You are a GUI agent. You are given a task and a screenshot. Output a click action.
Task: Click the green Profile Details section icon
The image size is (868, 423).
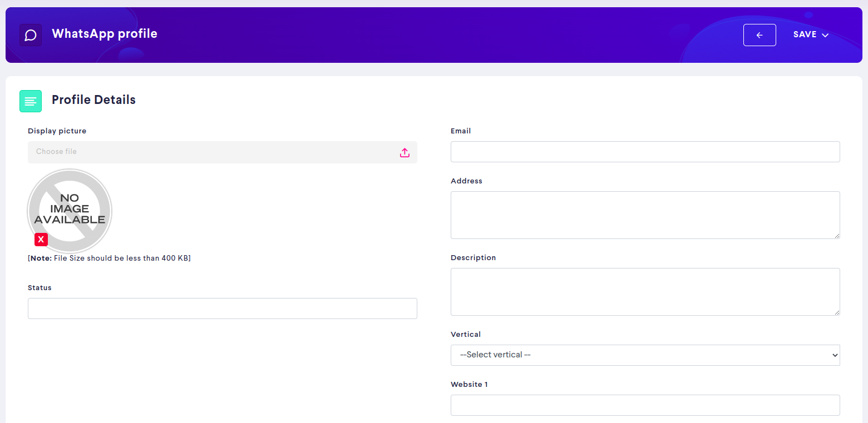point(31,101)
